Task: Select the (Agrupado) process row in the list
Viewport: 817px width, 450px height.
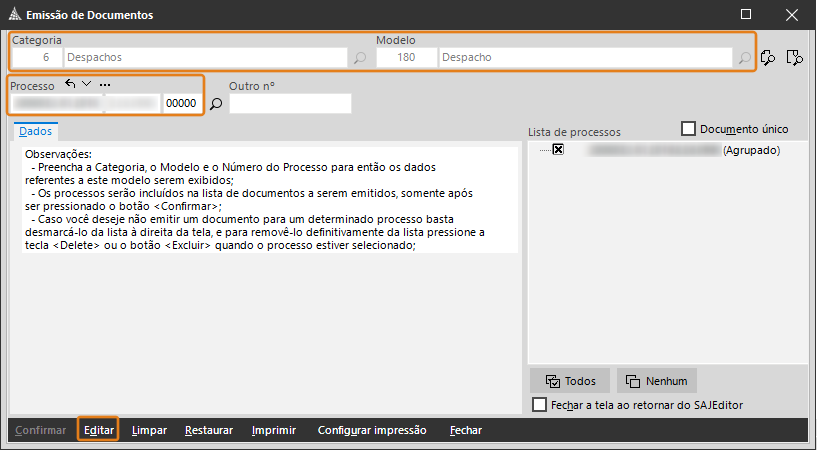Action: coord(684,150)
